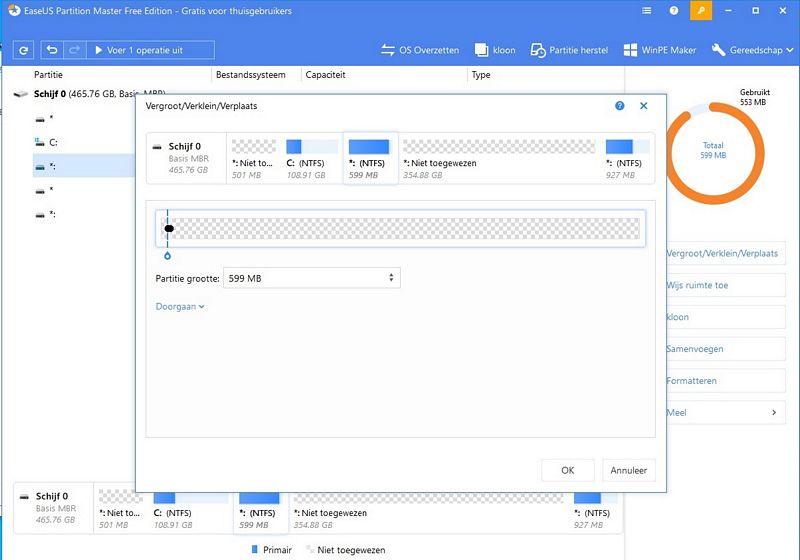Open OS Overzetten migration tool
This screenshot has height=560, width=800.
420,50
